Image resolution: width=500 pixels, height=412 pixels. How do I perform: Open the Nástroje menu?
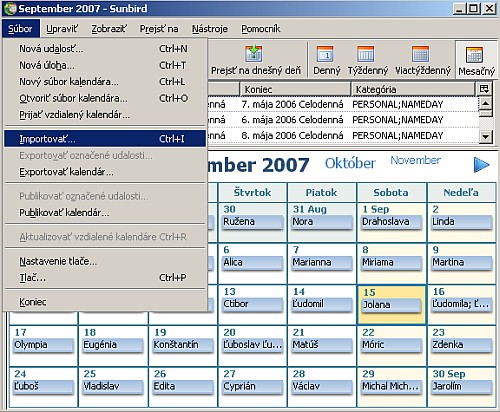[x=210, y=29]
